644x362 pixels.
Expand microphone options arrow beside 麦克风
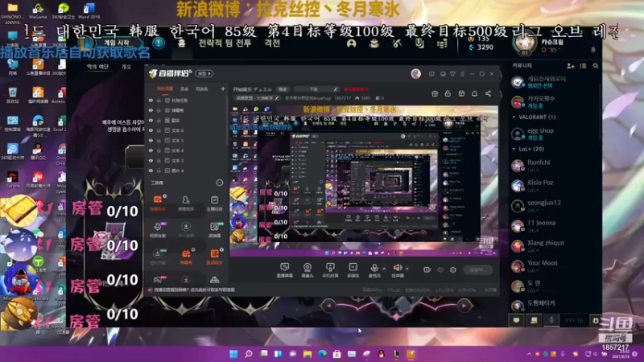click(384, 269)
